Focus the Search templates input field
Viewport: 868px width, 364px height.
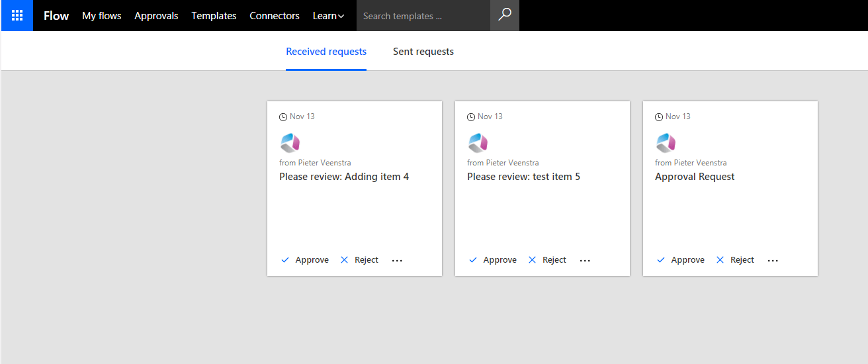(x=423, y=16)
